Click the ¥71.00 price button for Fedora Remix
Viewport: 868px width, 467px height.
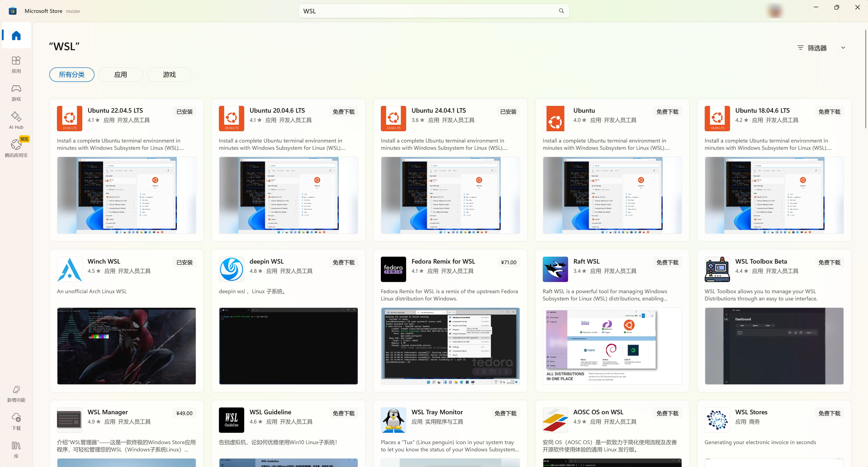[x=508, y=262]
